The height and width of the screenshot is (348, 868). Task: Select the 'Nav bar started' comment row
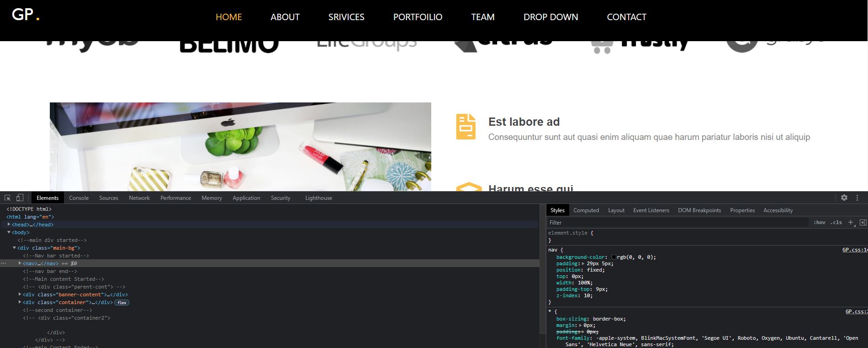56,256
